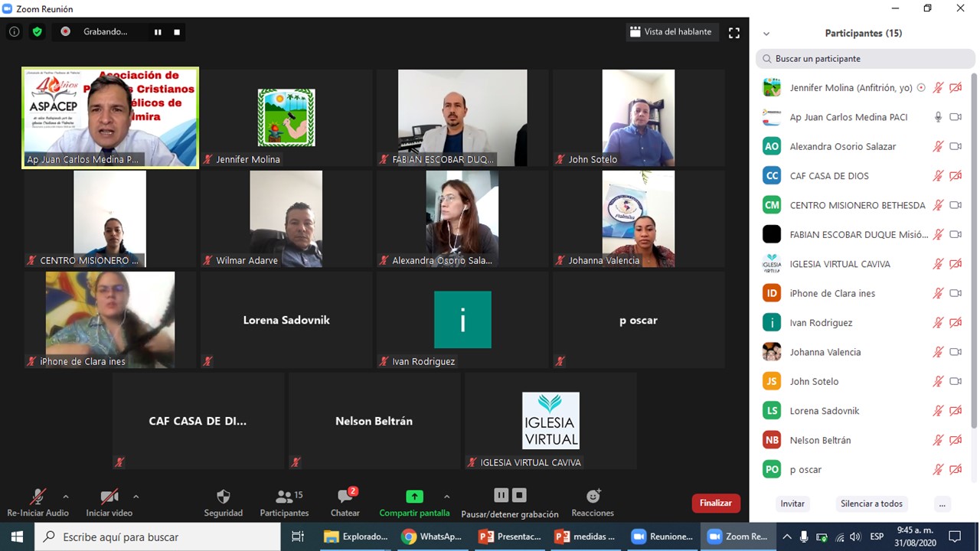Click system tray volume icon
This screenshot has width=980, height=551.
coord(855,536)
